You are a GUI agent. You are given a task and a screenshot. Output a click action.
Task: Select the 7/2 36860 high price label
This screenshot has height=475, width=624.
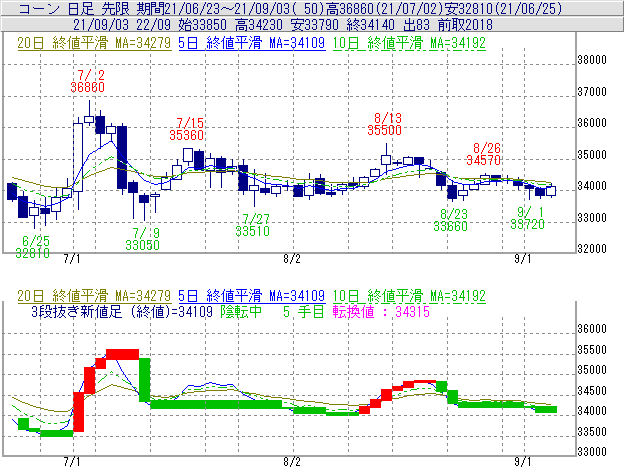[x=88, y=81]
